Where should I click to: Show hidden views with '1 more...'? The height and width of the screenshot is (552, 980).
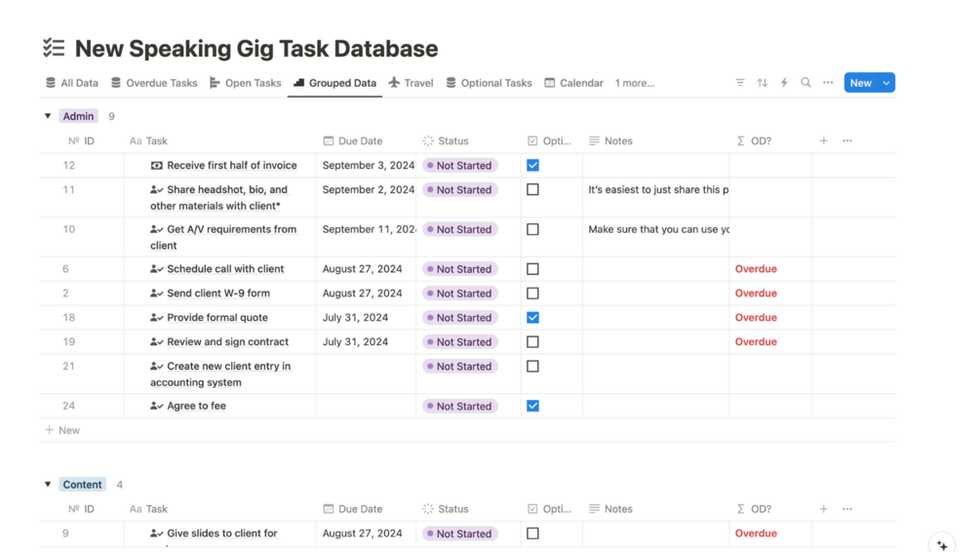pos(635,83)
